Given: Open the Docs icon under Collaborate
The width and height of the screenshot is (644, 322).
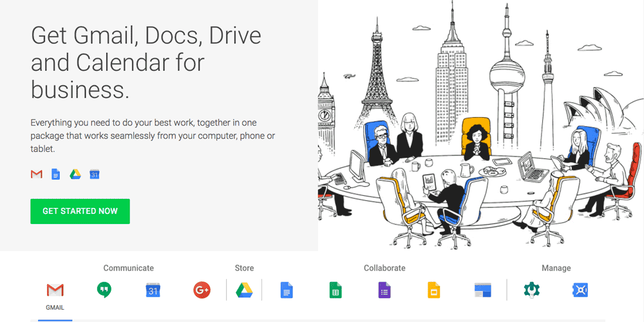Looking at the screenshot, I should 287,290.
